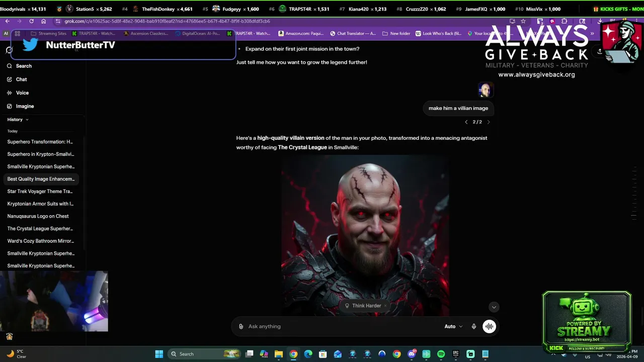The height and width of the screenshot is (362, 644).
Task: Open the Auto model dropdown
Action: coord(453,326)
